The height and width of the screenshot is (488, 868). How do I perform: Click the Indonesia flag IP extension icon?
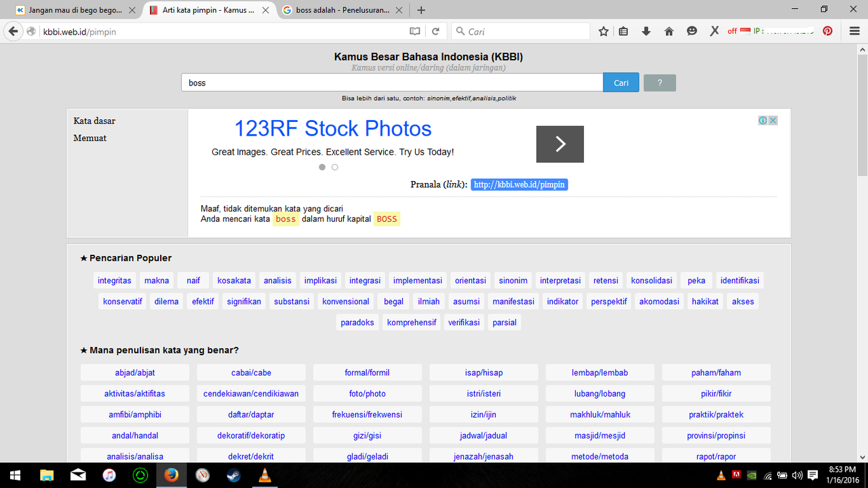(x=745, y=31)
